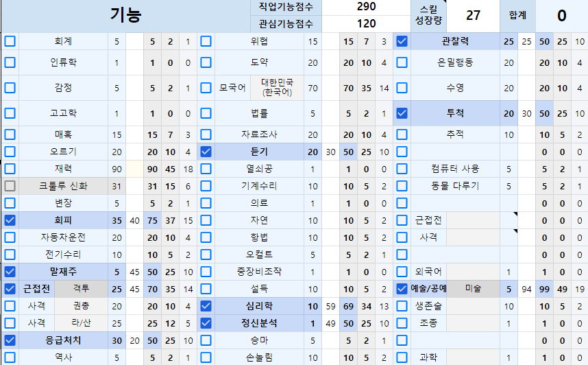588x365 pixels.
Task: Select the 합계 total value cell
Action: pyautogui.click(x=561, y=16)
